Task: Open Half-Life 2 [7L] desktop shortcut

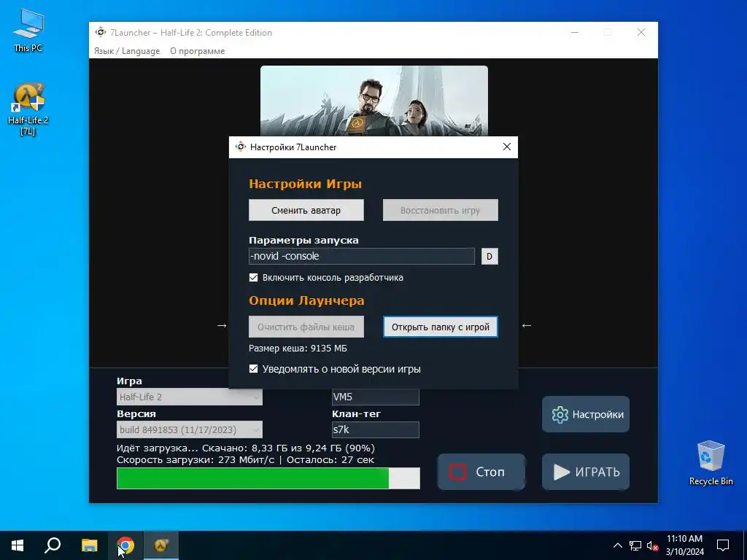Action: [x=28, y=109]
